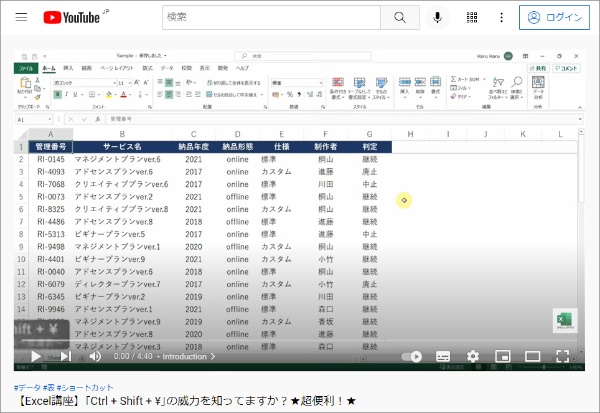Mute the video with the speaker icon
This screenshot has width=600, height=413.
pyautogui.click(x=95, y=356)
